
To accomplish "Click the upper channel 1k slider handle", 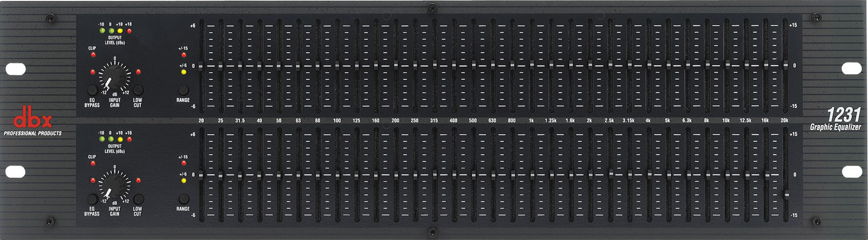I will point(532,66).
